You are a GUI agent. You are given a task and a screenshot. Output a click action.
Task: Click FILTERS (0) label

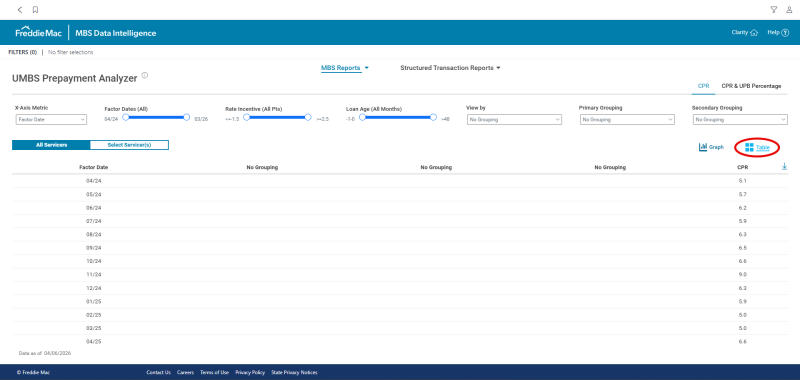23,52
